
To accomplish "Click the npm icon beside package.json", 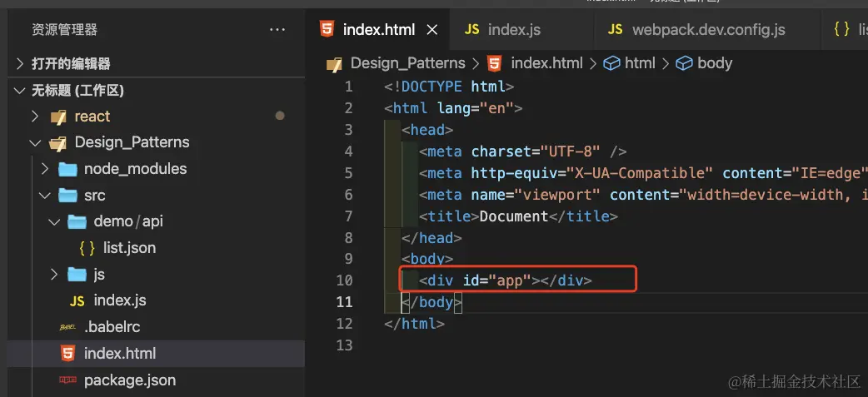I will tap(67, 380).
